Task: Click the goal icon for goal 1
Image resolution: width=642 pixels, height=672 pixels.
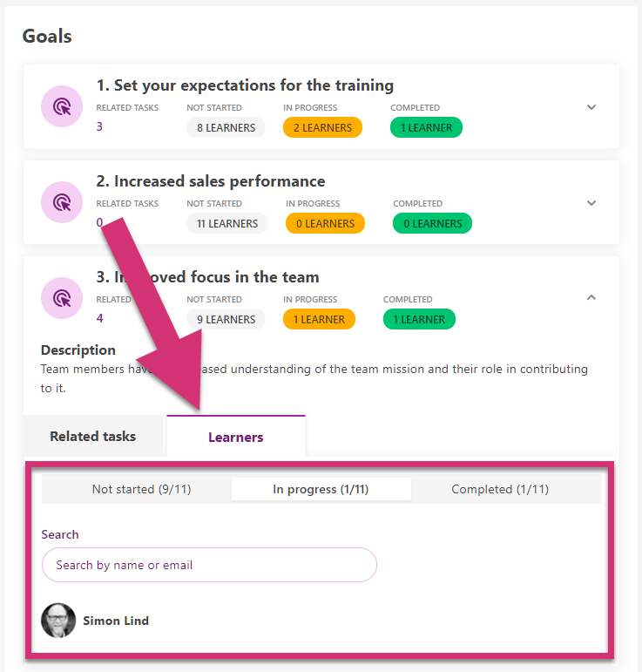Action: tap(62, 107)
